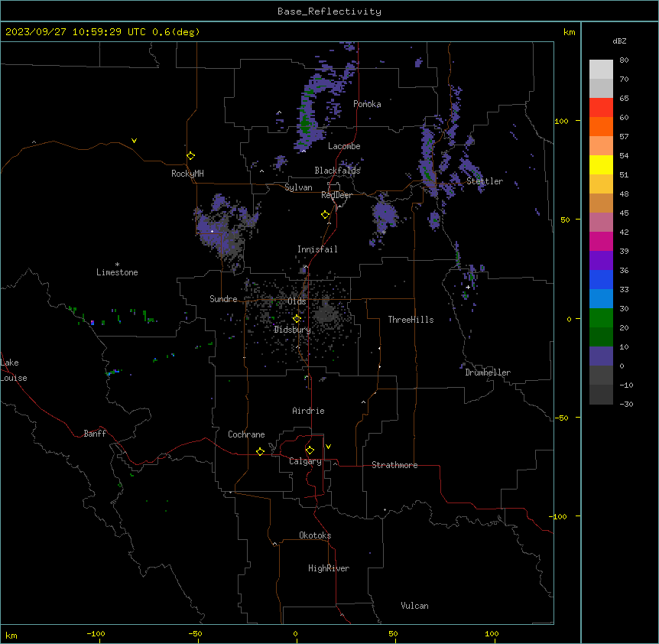Click the Limestone label
The height and width of the screenshot is (644, 659).
coord(117,272)
